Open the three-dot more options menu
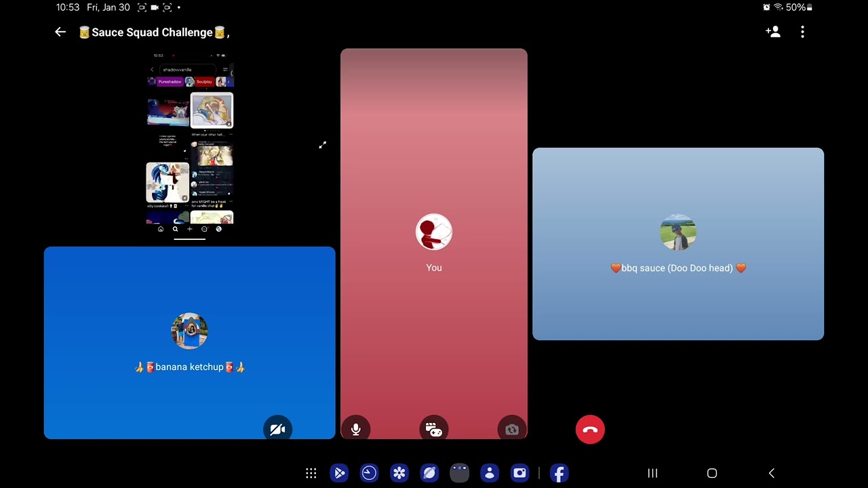 click(x=802, y=32)
